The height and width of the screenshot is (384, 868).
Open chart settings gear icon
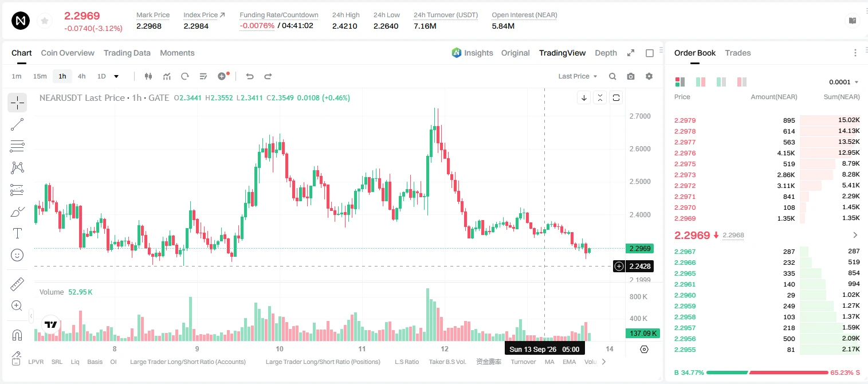point(649,76)
